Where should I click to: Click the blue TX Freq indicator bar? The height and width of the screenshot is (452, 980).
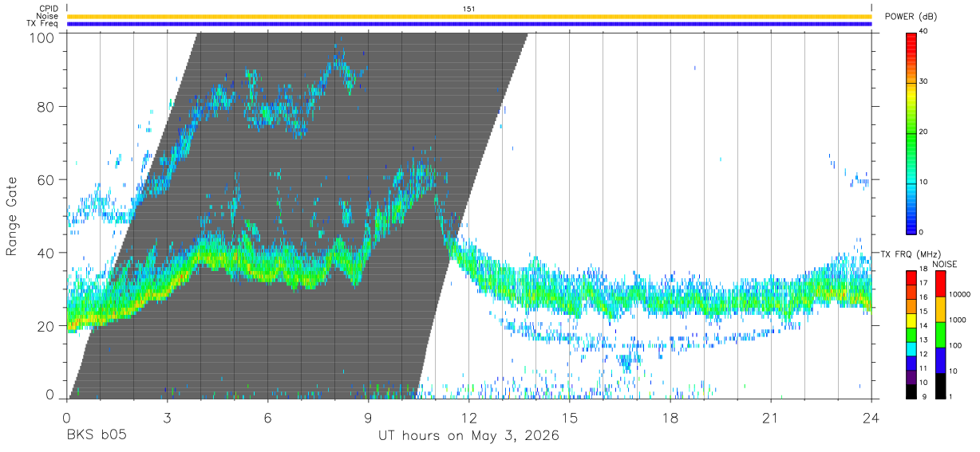tap(469, 24)
